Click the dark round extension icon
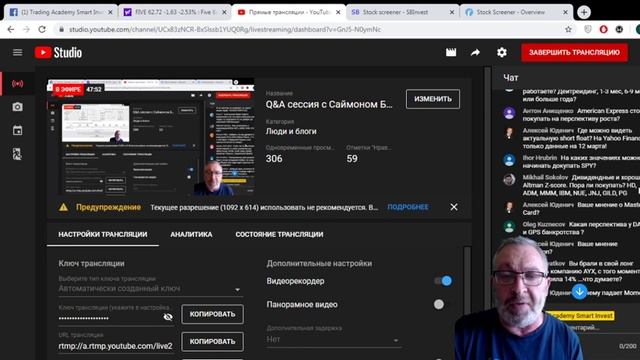The height and width of the screenshot is (360, 640). tap(619, 29)
